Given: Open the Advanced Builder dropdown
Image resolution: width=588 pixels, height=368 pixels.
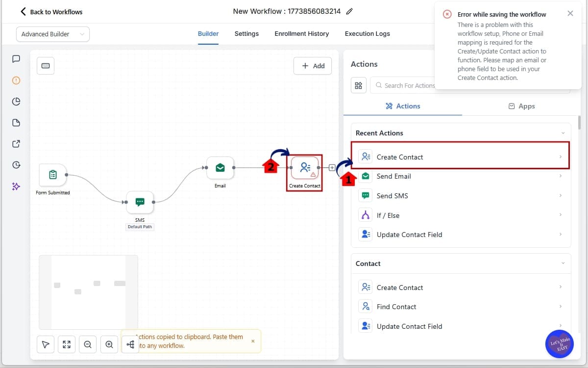Looking at the screenshot, I should click(x=52, y=34).
